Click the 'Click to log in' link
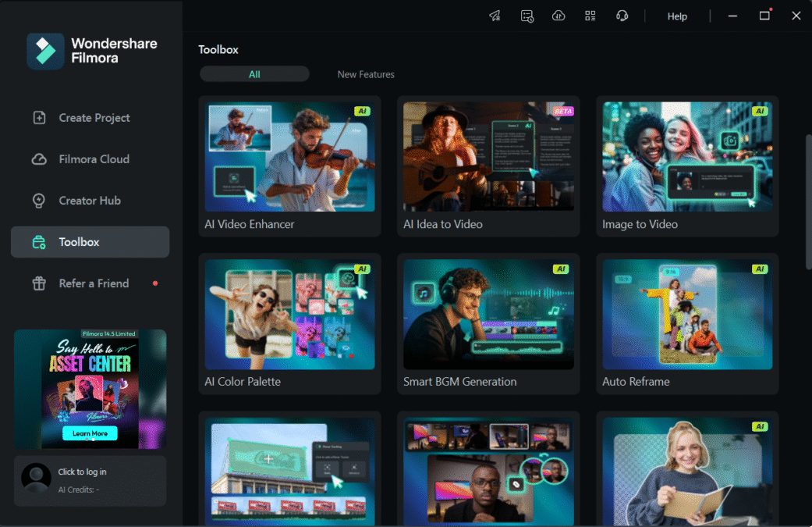The image size is (812, 527). 82,472
